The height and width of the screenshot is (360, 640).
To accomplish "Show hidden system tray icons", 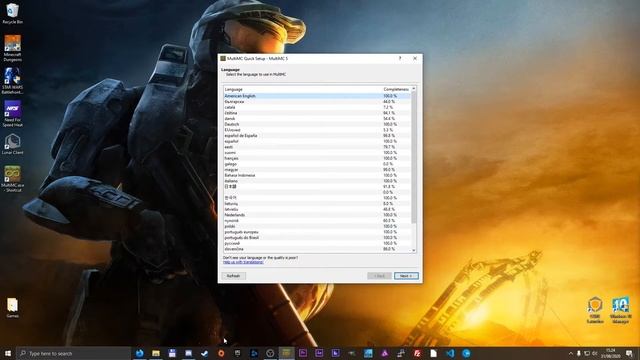I will click(x=571, y=353).
